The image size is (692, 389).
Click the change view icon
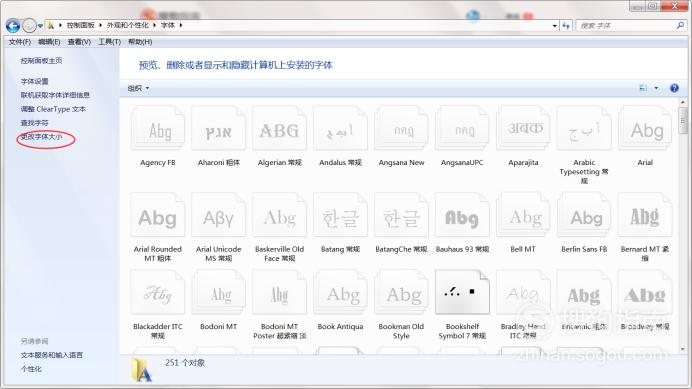[x=643, y=88]
